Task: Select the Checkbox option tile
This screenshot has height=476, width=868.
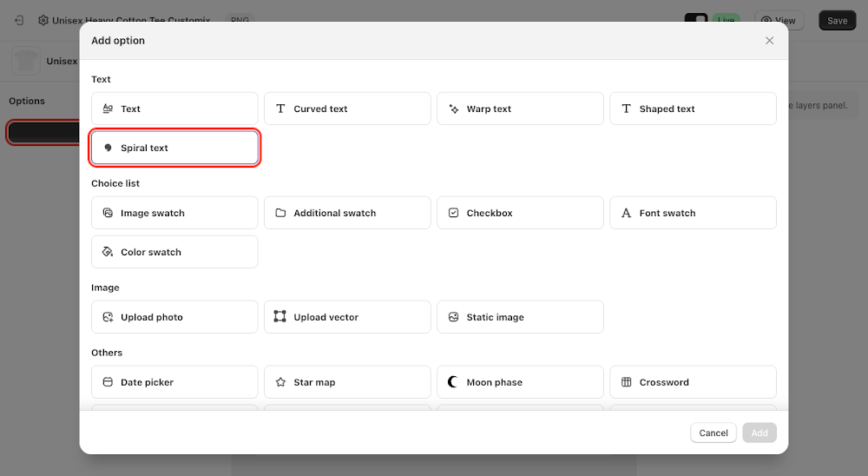Action: pos(520,213)
